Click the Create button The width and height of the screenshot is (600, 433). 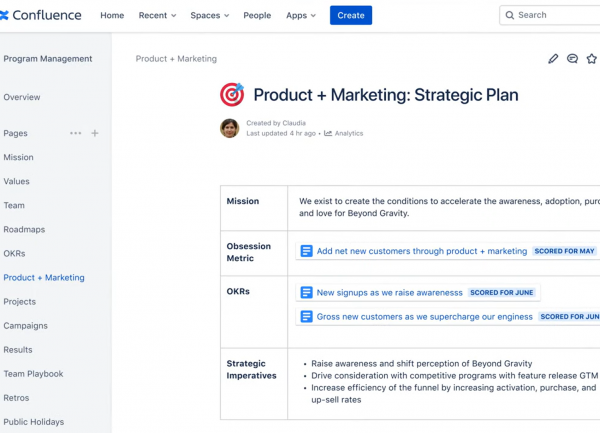[351, 15]
